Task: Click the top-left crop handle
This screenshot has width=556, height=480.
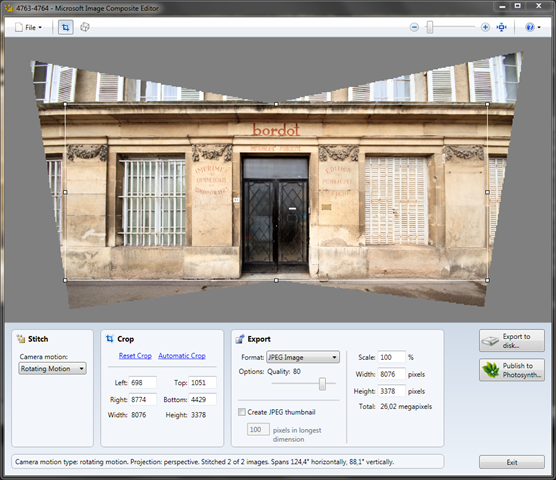Action: (x=65, y=104)
